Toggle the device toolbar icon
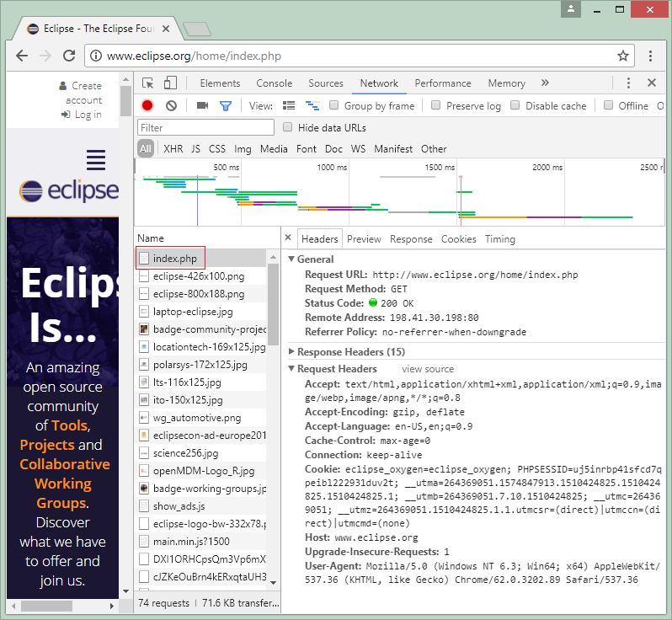The width and height of the screenshot is (672, 620). point(170,83)
